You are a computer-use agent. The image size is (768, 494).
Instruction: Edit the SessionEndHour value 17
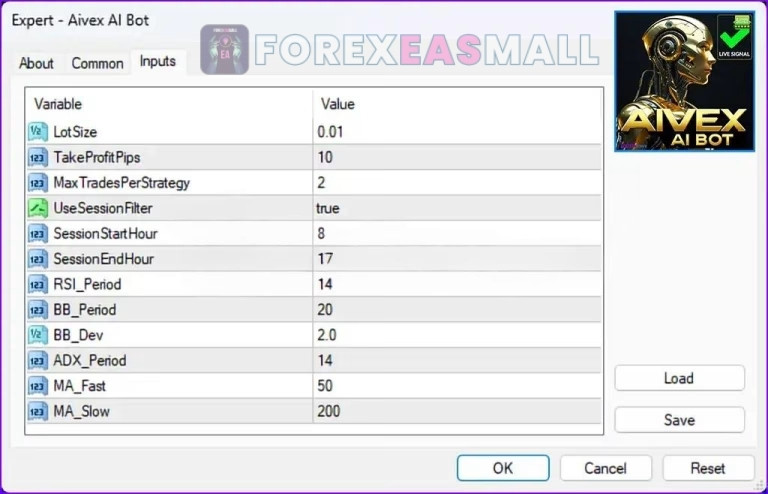click(457, 259)
